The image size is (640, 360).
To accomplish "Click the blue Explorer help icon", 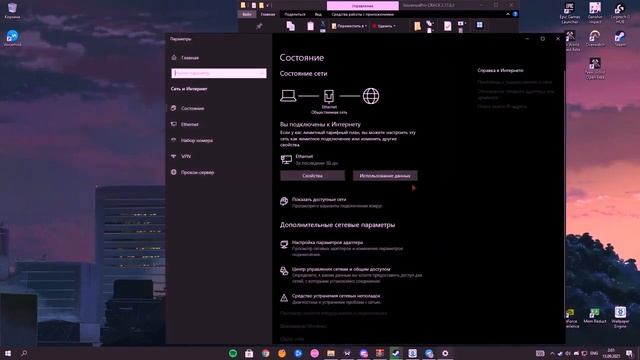I will point(515,14).
